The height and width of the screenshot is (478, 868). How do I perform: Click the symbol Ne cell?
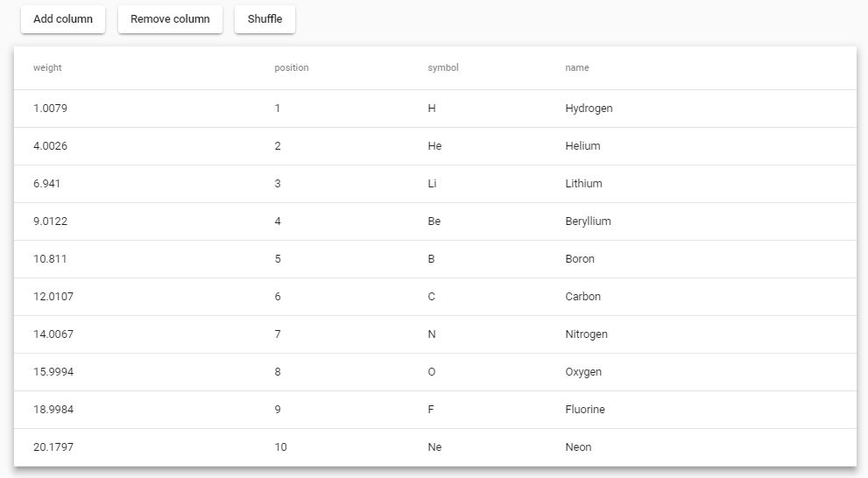[x=434, y=447]
